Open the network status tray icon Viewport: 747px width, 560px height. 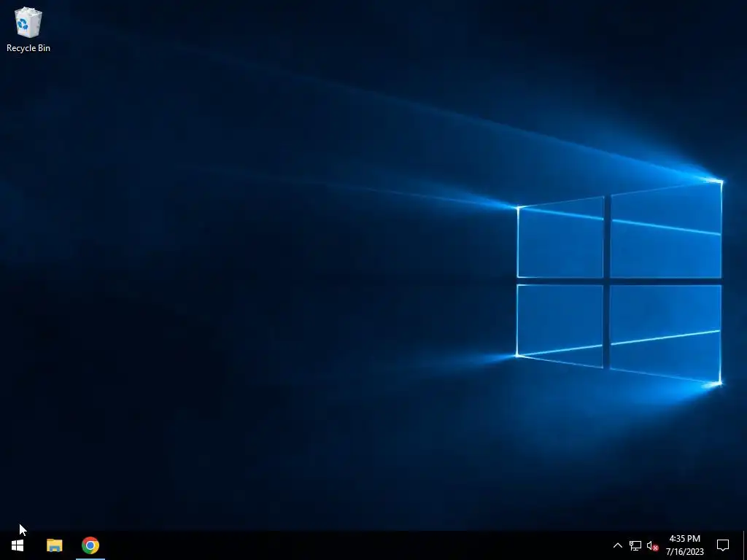coord(635,545)
